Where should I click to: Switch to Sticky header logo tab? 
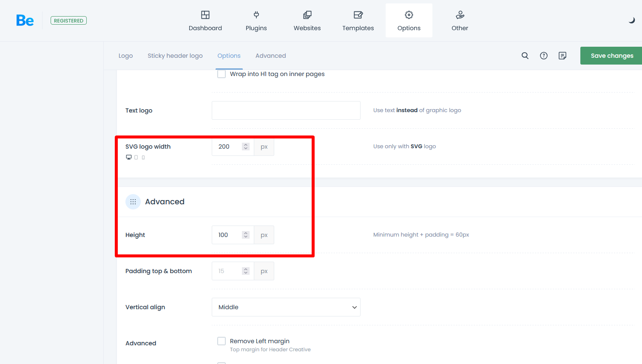175,56
